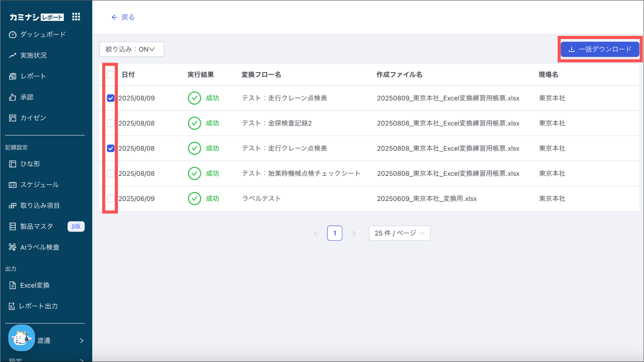This screenshot has height=362, width=644.
Task: Click the スケジュール calendar icon
Action: pos(13,185)
